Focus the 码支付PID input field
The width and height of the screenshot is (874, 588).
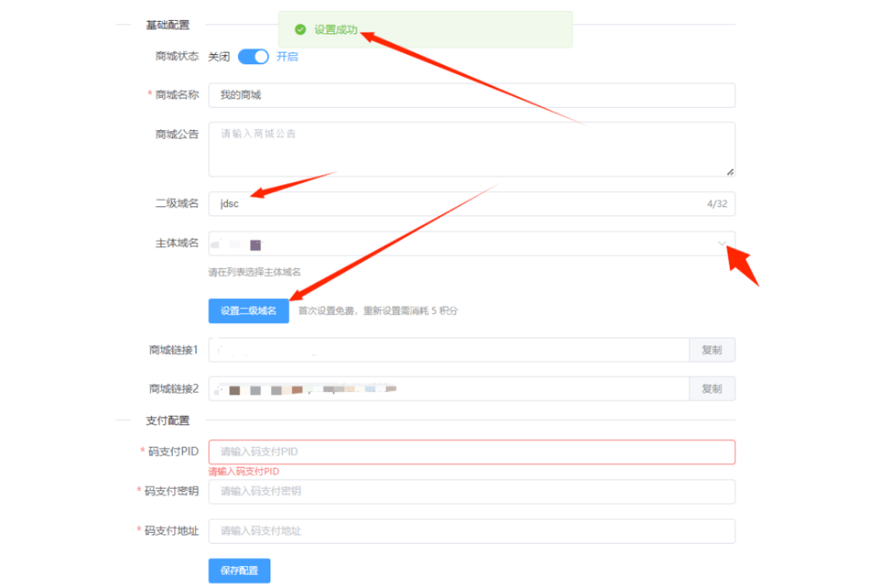tap(471, 452)
